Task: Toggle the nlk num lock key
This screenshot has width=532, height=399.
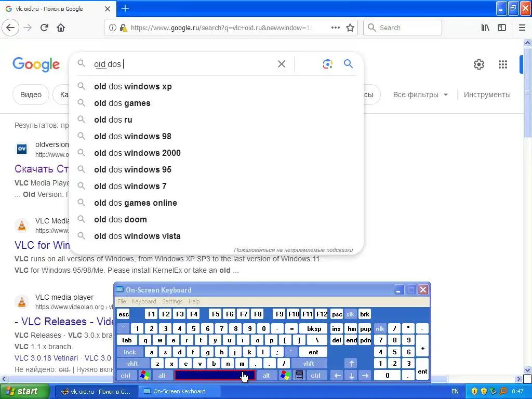Action: coord(380,328)
